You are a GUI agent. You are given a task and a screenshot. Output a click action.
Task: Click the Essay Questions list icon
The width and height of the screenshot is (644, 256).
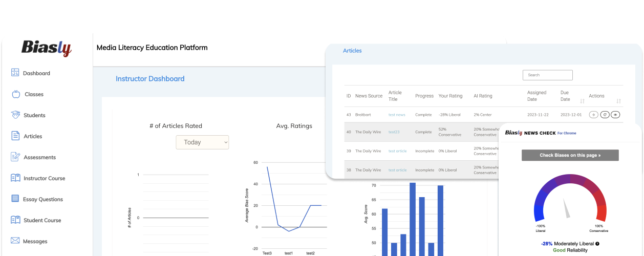tap(15, 199)
